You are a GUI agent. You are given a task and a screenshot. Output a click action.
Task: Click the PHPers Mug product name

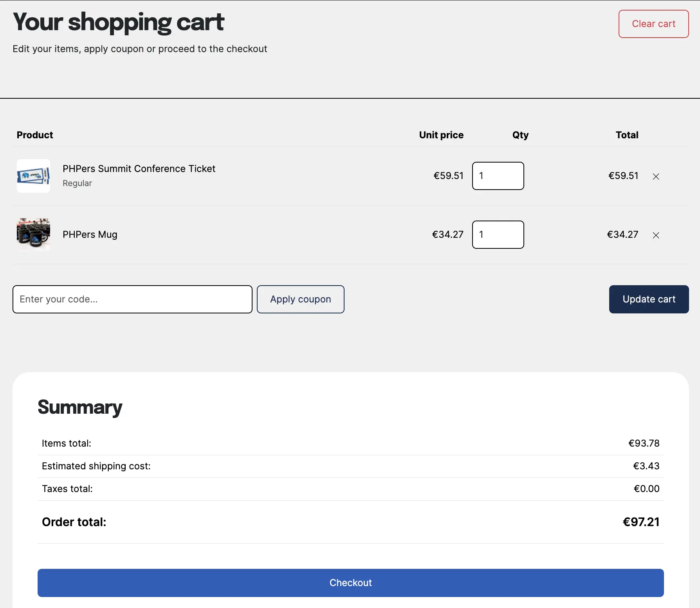click(x=90, y=235)
